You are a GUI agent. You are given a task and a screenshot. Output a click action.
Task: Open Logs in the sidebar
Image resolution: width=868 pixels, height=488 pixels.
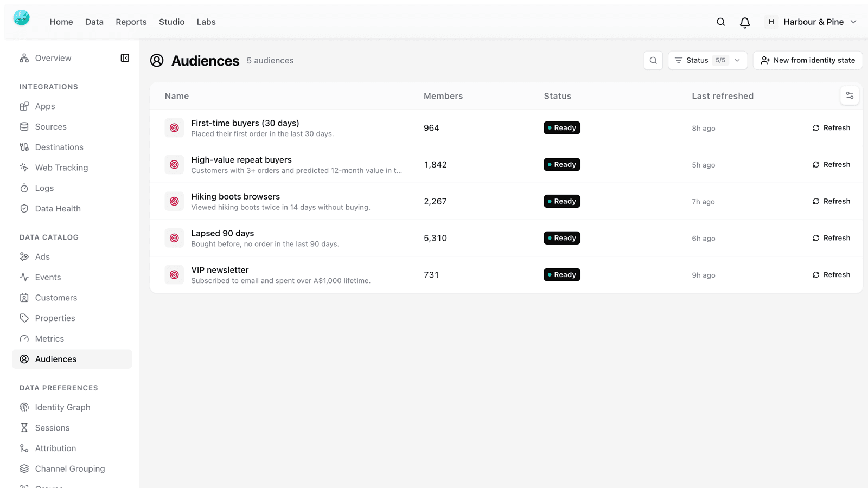(72, 188)
